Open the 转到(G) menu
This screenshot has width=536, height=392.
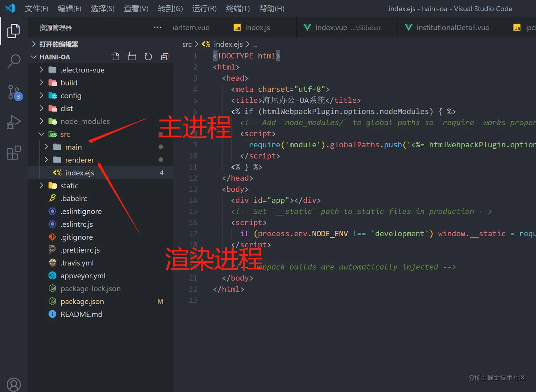coord(171,8)
